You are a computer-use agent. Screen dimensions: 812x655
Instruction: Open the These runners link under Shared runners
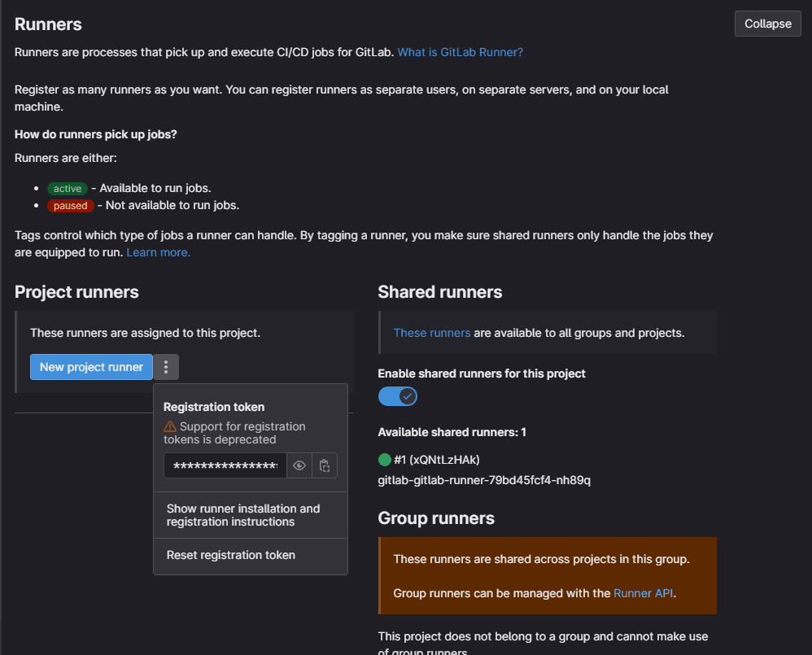[431, 333]
